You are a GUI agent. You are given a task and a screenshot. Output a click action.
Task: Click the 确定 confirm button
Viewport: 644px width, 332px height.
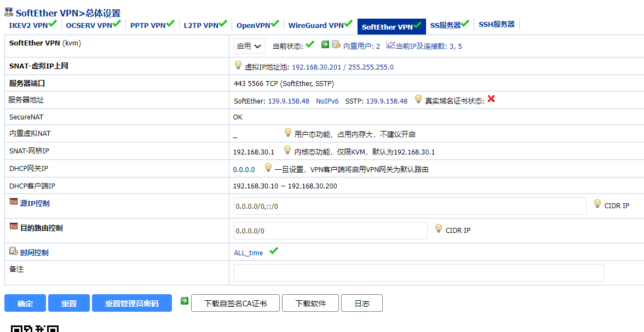tap(25, 304)
